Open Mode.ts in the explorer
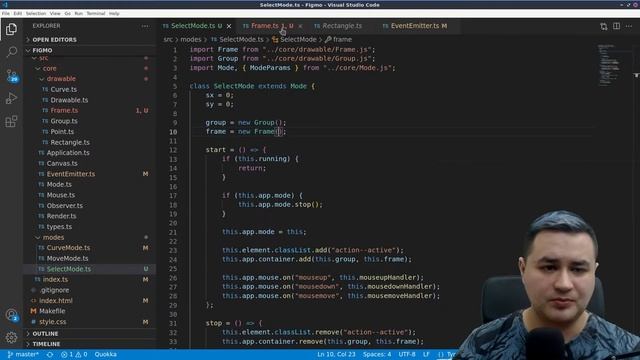The height and width of the screenshot is (360, 640). tap(90, 184)
